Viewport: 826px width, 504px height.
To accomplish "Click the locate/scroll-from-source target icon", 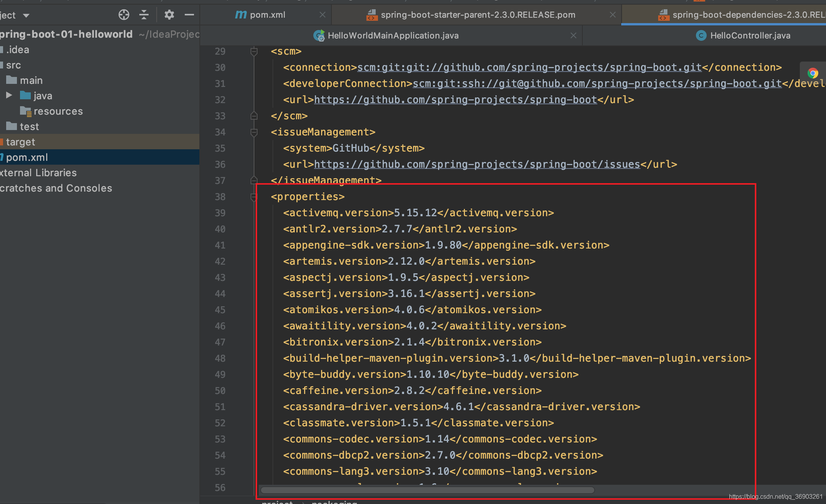I will click(x=124, y=15).
